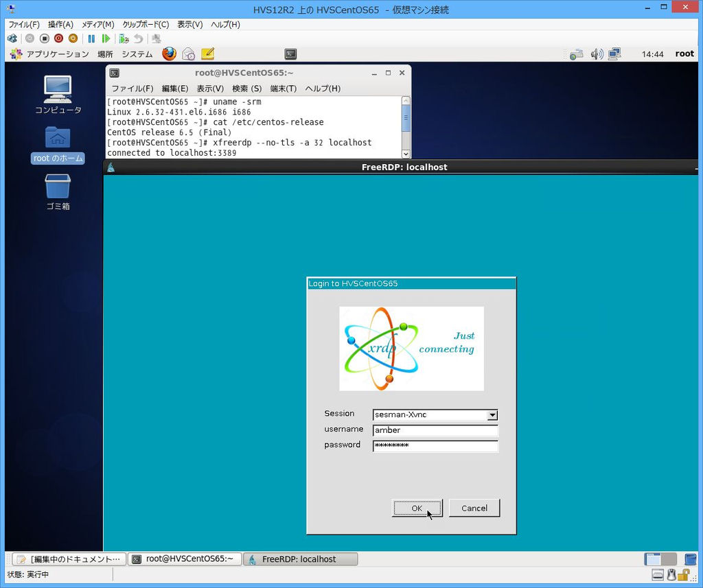Open the システム panel menu
The width and height of the screenshot is (703, 588).
137,54
